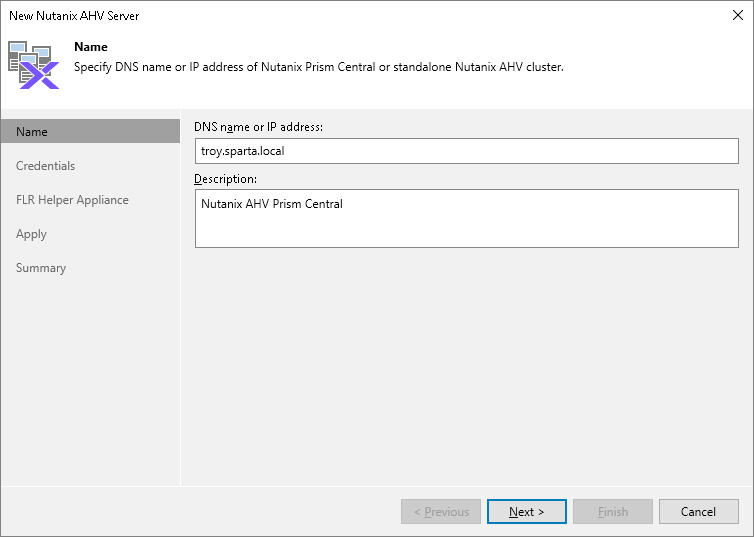Click the blank panel below the Description box
Viewport: 754px width, 537px height.
coord(466,360)
